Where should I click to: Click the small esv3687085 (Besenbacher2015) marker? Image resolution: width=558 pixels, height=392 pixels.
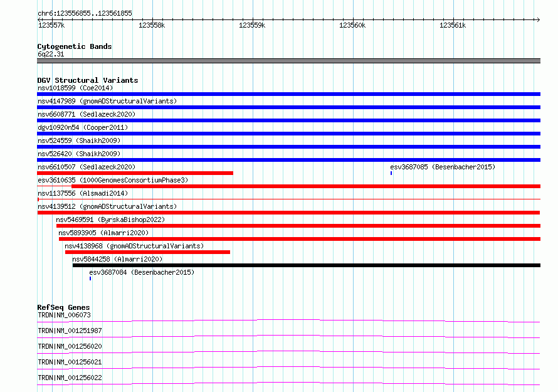click(391, 173)
